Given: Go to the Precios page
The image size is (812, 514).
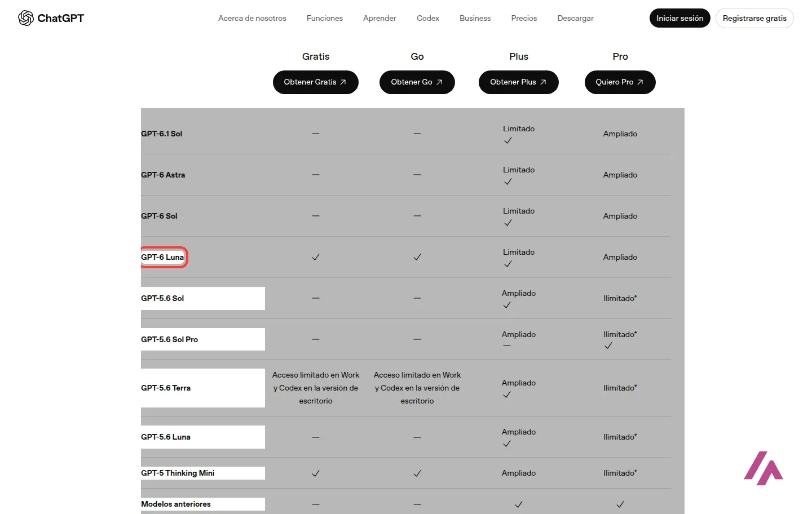Looking at the screenshot, I should (x=524, y=18).
